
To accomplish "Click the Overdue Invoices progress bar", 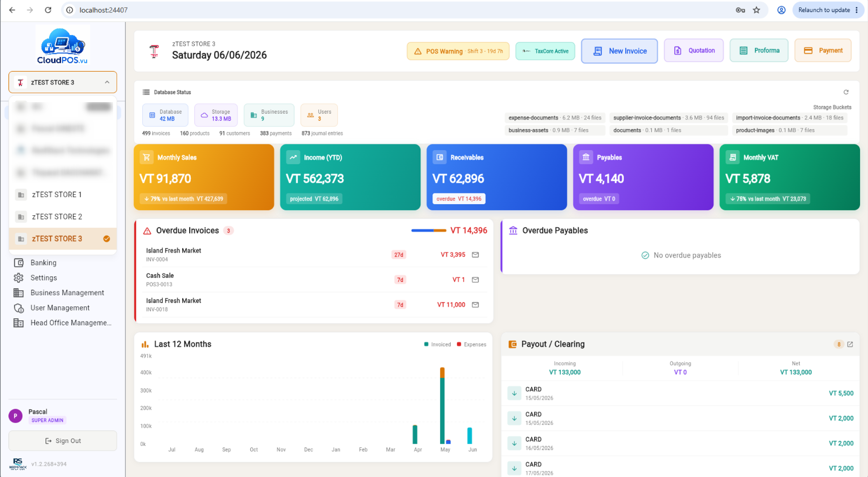I will tap(428, 231).
